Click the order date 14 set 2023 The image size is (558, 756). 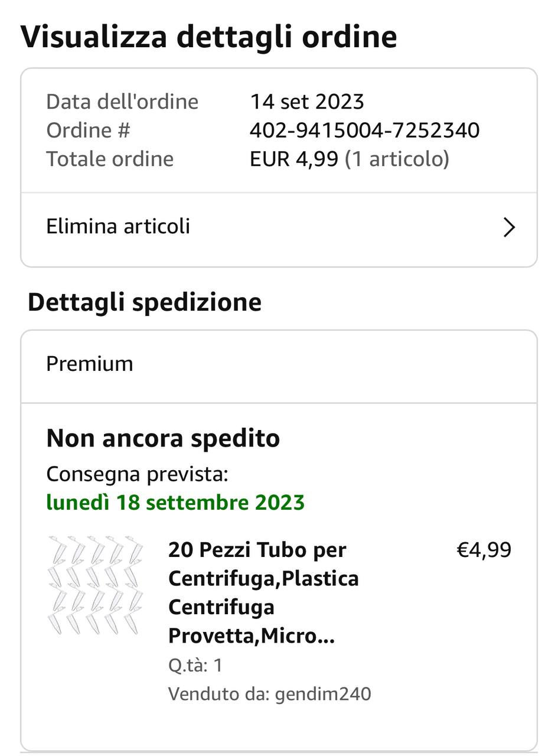(x=307, y=102)
